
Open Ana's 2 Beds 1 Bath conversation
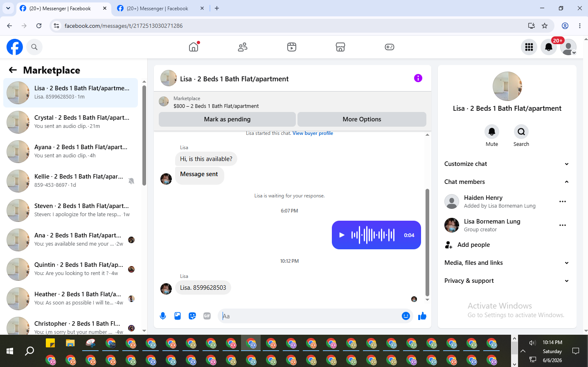(70, 240)
